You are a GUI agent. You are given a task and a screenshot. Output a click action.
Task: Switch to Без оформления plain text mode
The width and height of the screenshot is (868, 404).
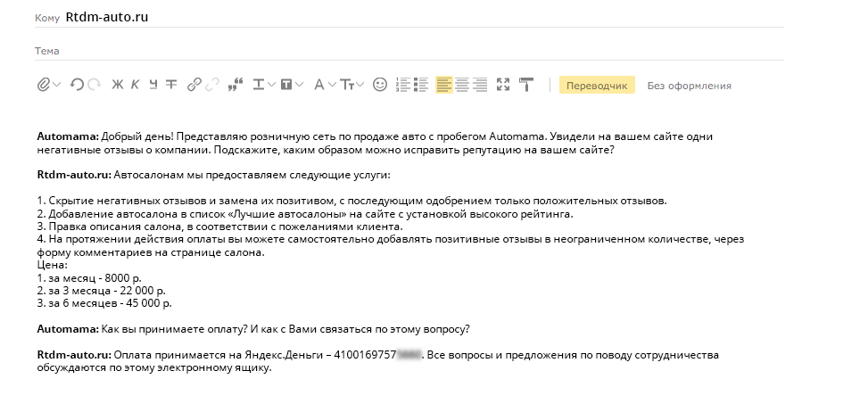tap(690, 86)
